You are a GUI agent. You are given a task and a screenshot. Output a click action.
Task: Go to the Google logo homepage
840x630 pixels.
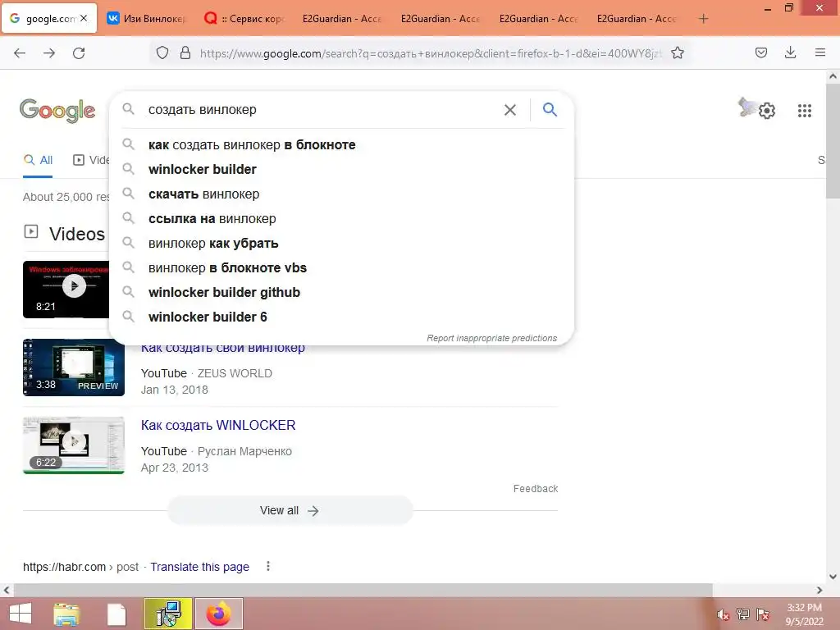click(58, 111)
